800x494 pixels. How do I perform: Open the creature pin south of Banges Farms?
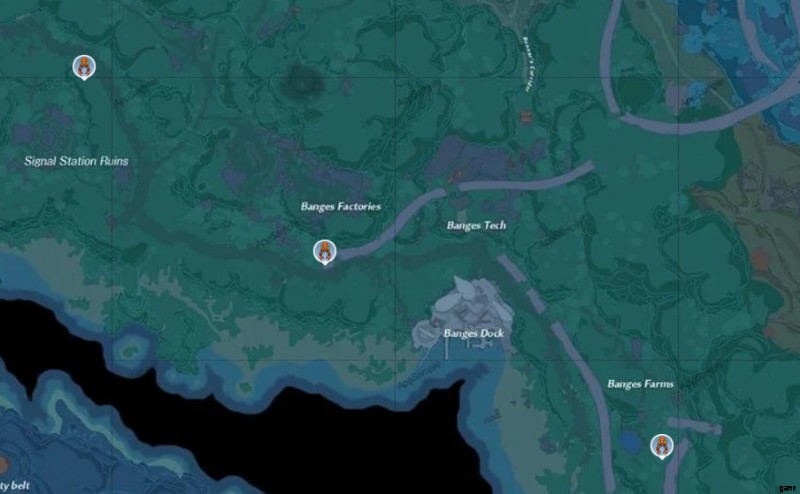662,447
